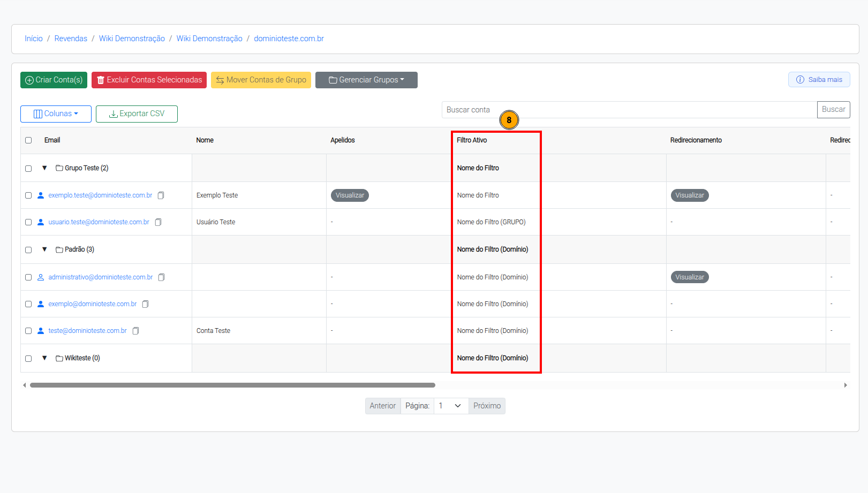Screen dimensions: 868x493
Task: Copy teste@dominioteste.com.br address icon
Action: (x=135, y=331)
